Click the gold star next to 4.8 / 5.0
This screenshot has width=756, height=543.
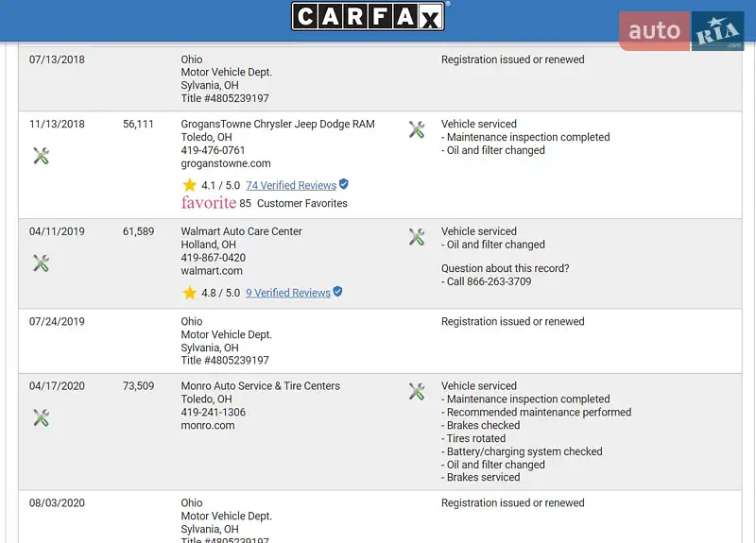click(x=189, y=293)
